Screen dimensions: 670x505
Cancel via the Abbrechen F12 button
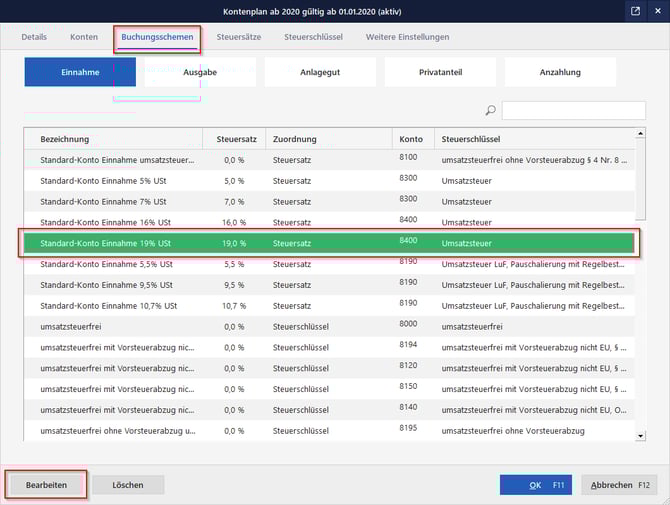click(x=620, y=485)
